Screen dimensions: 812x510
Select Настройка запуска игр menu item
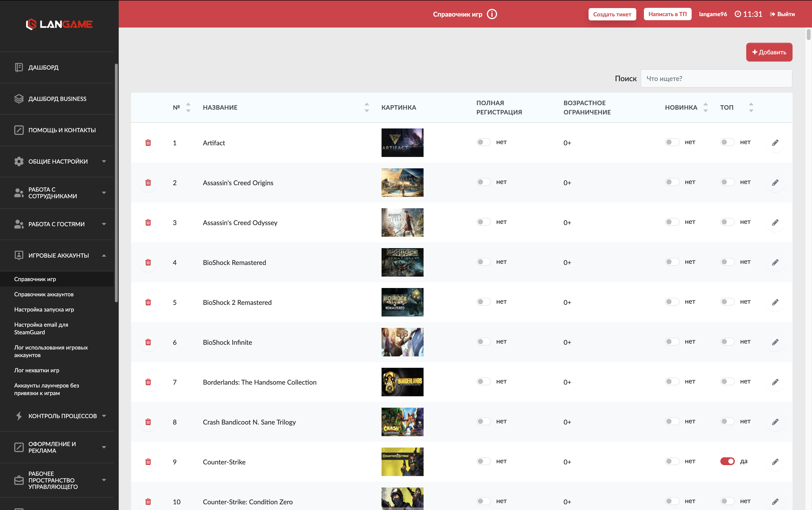(44, 309)
